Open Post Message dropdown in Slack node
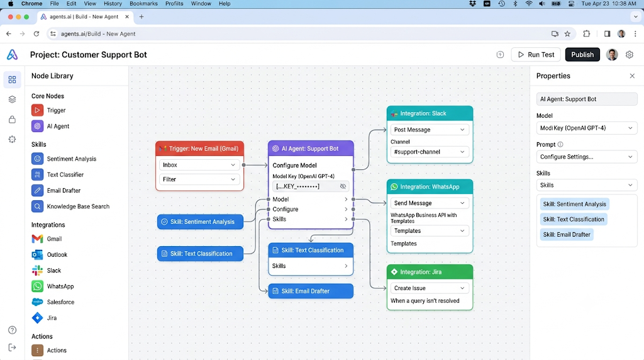This screenshot has height=360, width=644. [429, 130]
